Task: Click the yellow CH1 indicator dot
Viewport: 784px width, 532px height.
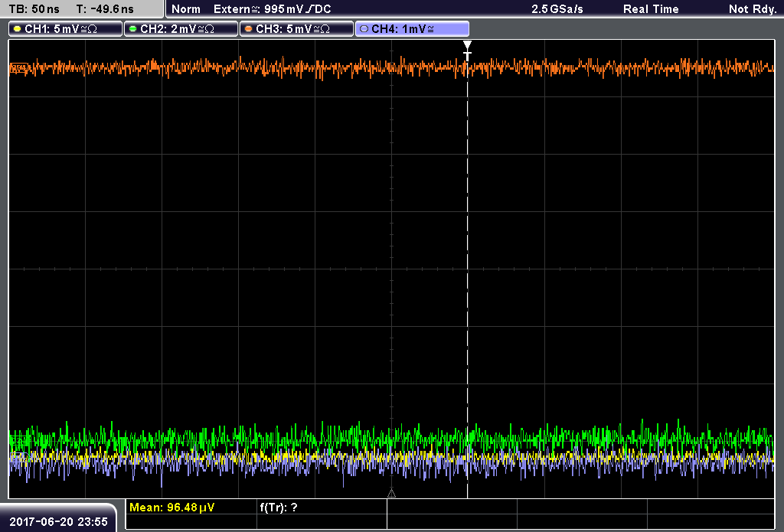Action: [18, 29]
